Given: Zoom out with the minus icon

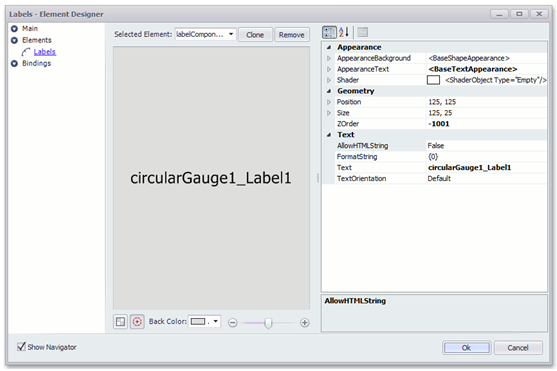Looking at the screenshot, I should [x=233, y=323].
